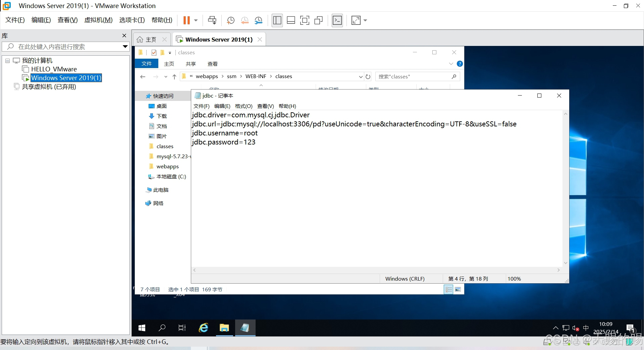Open Explorer help icon

(x=460, y=64)
